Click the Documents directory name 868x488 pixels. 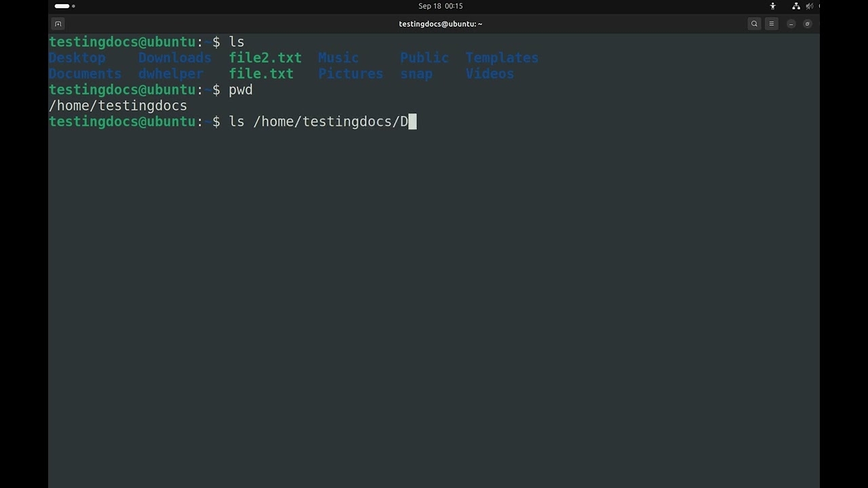tap(85, 74)
